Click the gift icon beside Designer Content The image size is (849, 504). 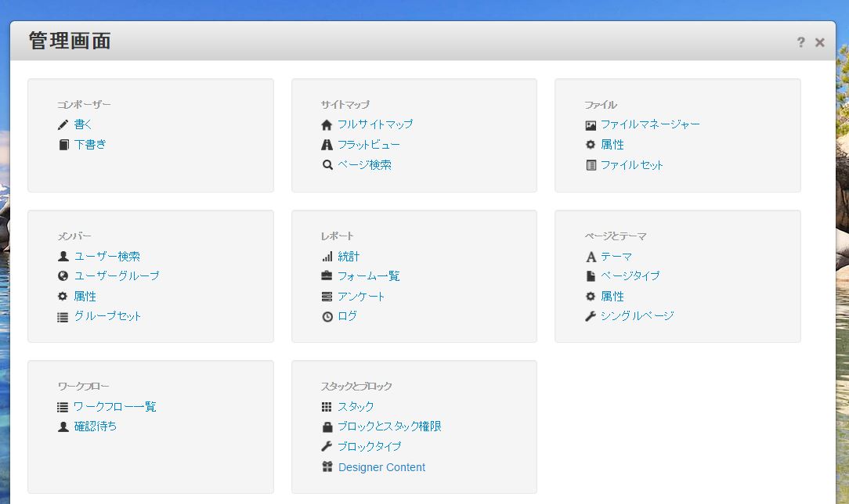(327, 466)
